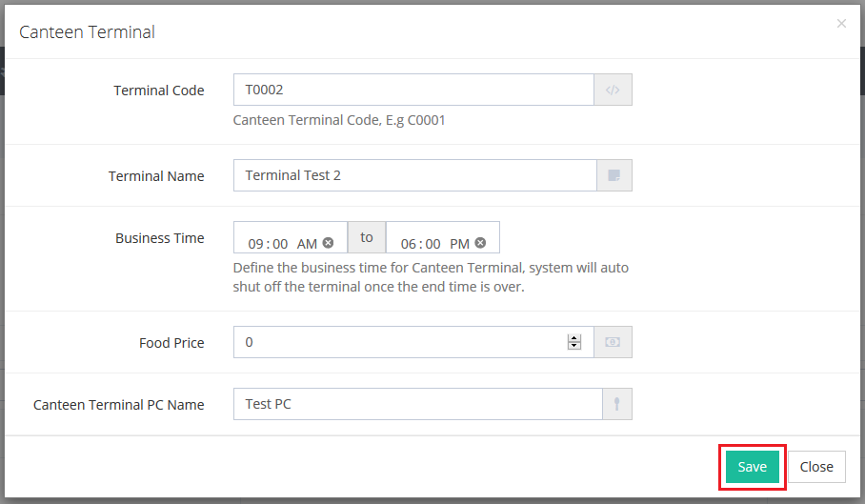Select the minutes field of start time

pyautogui.click(x=278, y=244)
